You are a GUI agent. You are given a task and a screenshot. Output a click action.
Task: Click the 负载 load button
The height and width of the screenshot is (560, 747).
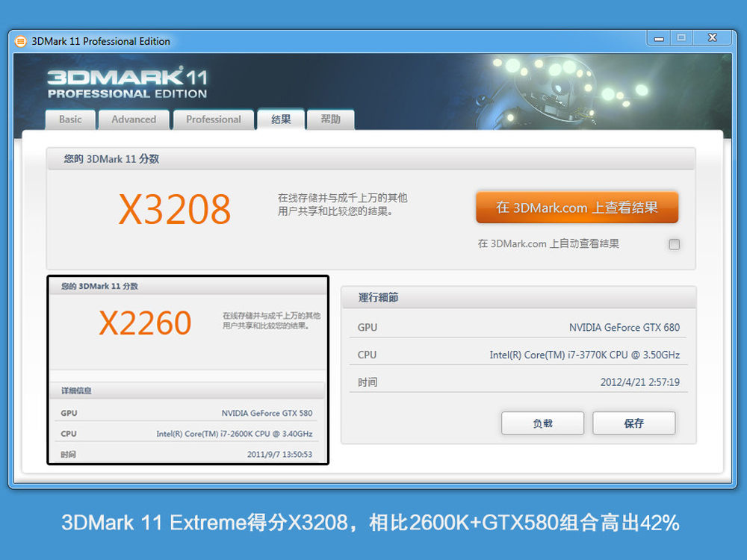542,423
